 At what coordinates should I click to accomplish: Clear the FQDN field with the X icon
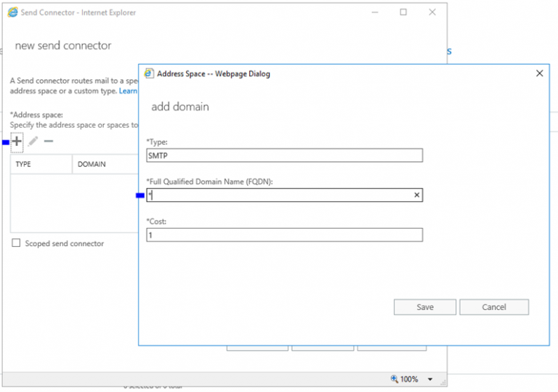[417, 195]
